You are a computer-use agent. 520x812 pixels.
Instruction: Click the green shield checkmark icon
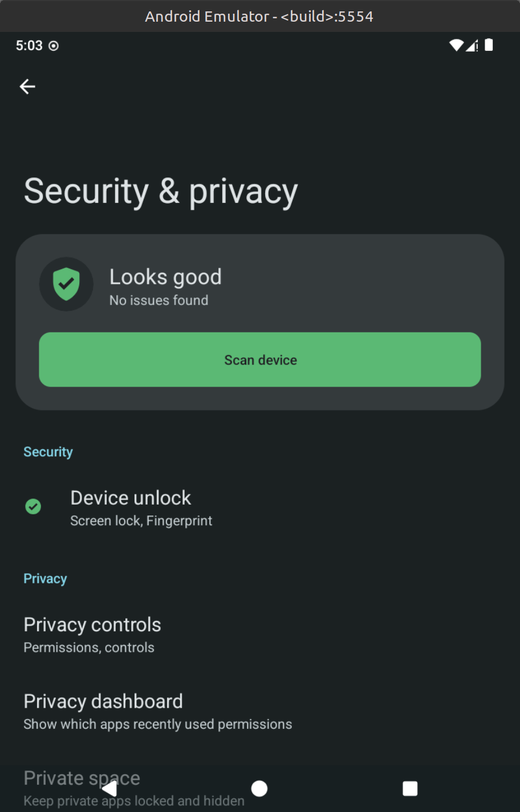[66, 284]
